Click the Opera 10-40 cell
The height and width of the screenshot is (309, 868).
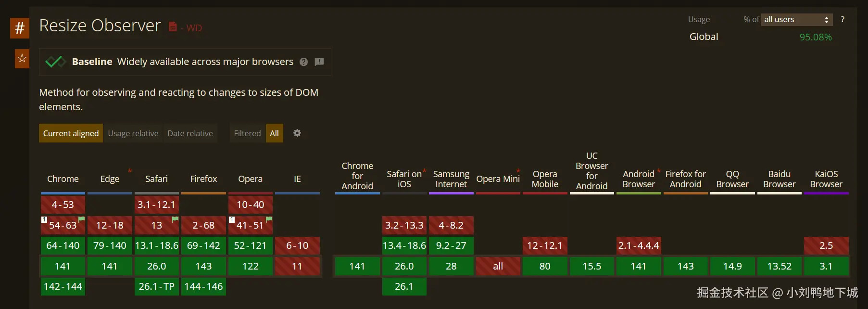pos(251,205)
